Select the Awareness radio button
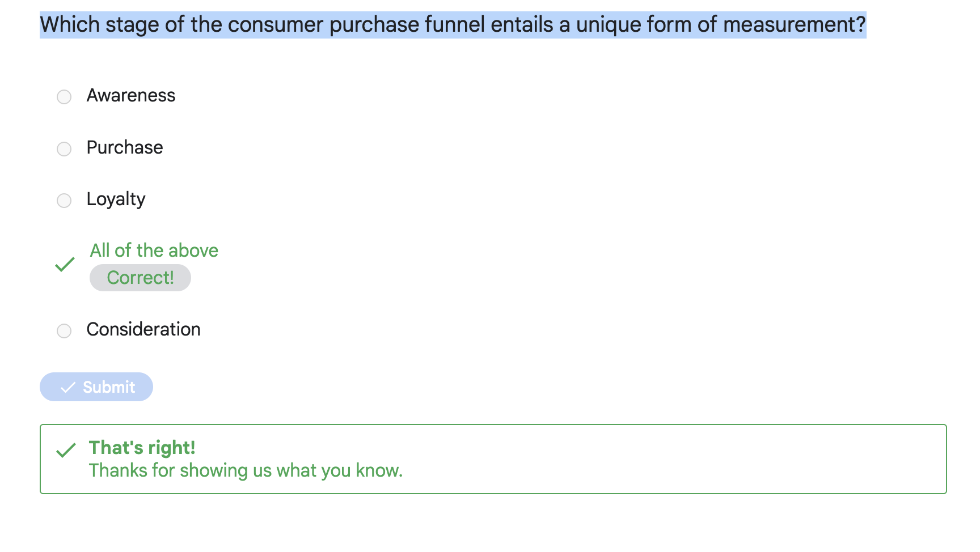The width and height of the screenshot is (980, 552). [x=64, y=97]
